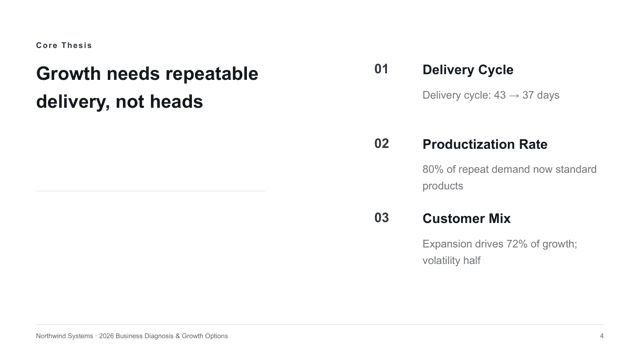Select the headline 'Growth needs repeatable delivery'
This screenshot has height=360, width=640.
tap(147, 88)
